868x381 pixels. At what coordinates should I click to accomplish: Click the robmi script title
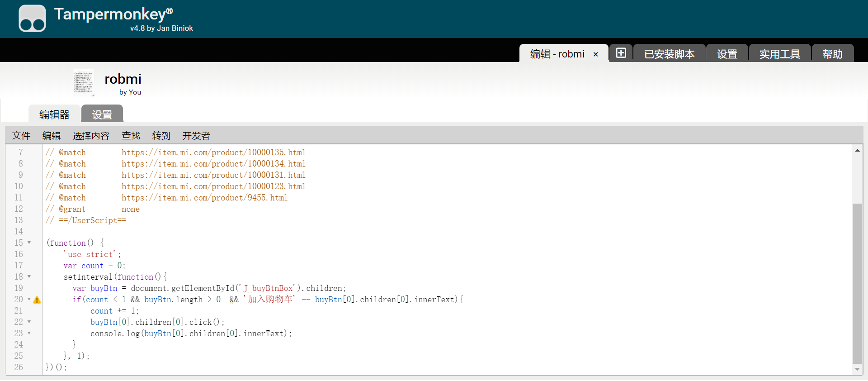(x=123, y=79)
